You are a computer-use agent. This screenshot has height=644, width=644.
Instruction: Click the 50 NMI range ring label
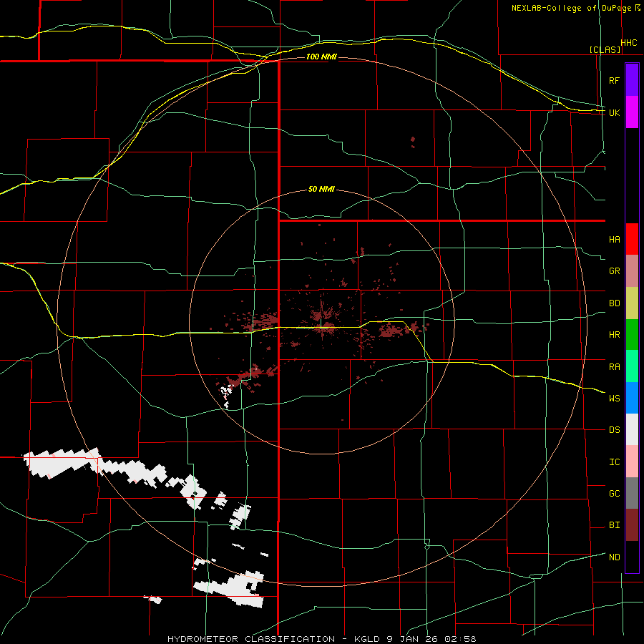coord(321,190)
